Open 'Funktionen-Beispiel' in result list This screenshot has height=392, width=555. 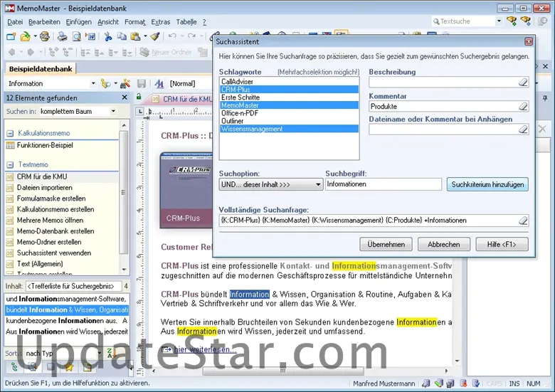[45, 145]
